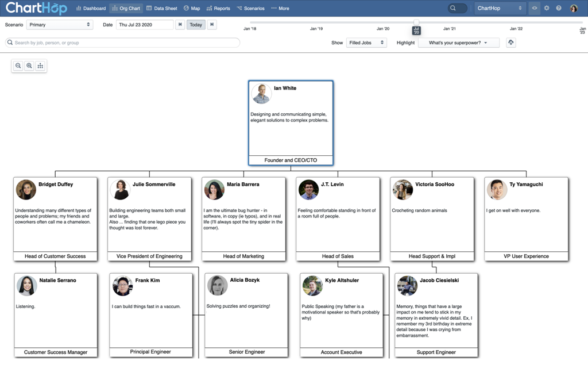Open the Highlight superpower dropdown
This screenshot has width=588, height=368.
tap(458, 43)
